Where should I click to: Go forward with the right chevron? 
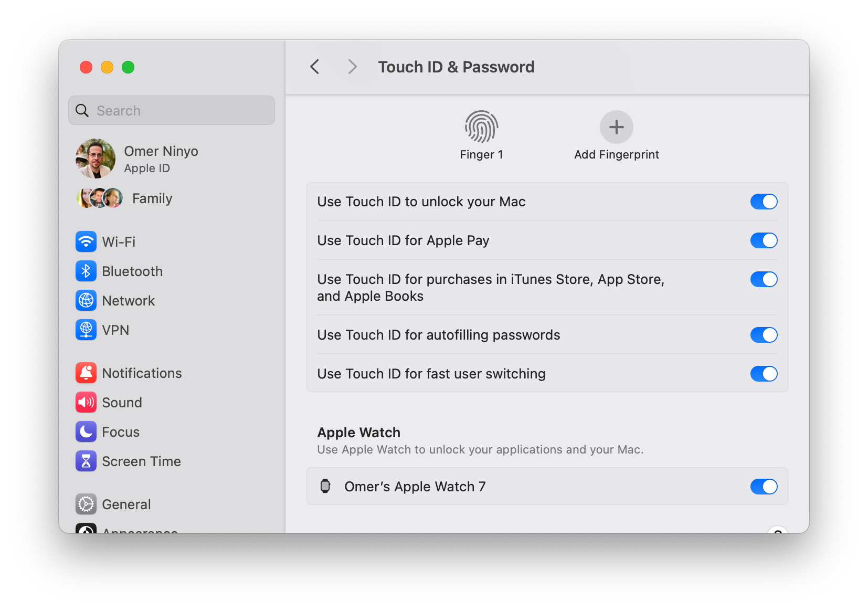coord(352,67)
